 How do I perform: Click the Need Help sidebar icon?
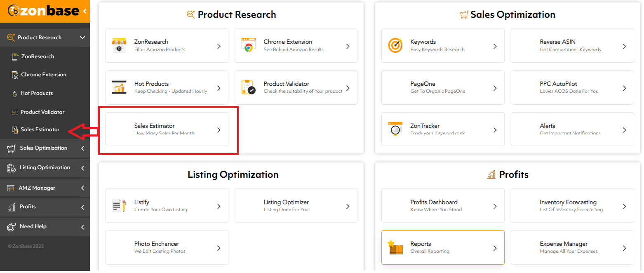pyautogui.click(x=12, y=227)
